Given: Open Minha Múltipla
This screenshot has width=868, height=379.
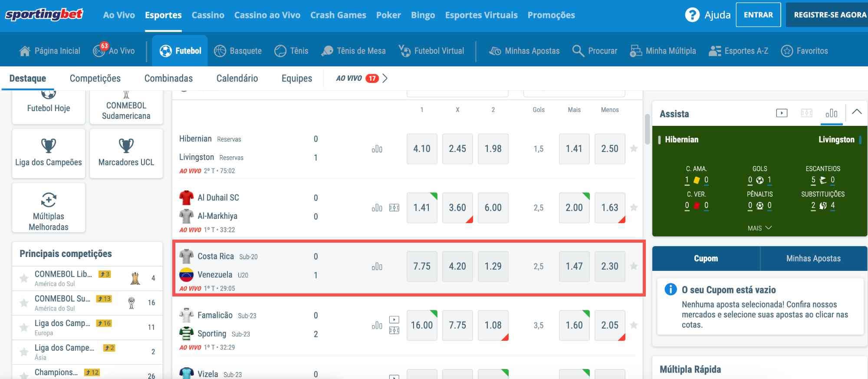Looking at the screenshot, I should pos(663,51).
